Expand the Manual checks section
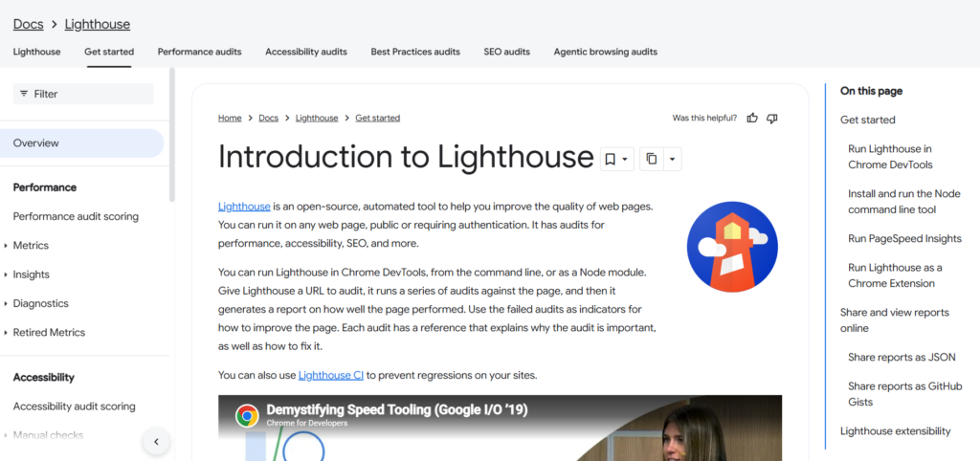 click(x=6, y=435)
